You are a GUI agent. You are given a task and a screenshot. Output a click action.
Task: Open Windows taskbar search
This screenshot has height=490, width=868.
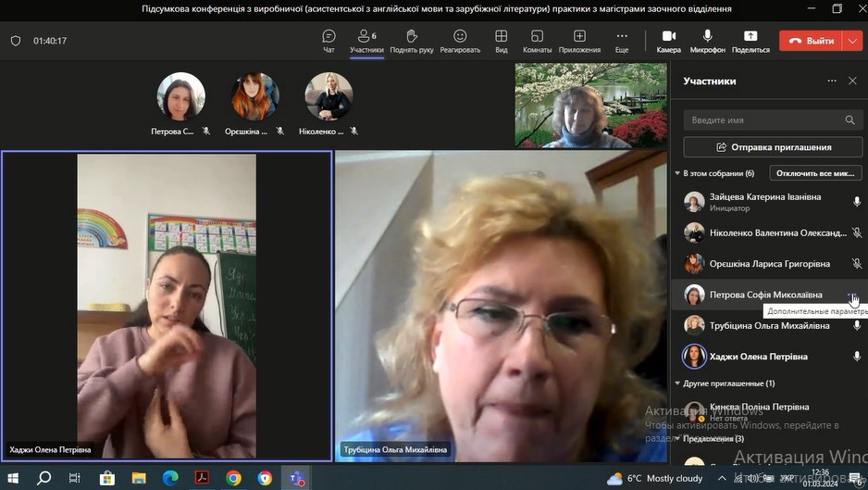click(x=43, y=478)
